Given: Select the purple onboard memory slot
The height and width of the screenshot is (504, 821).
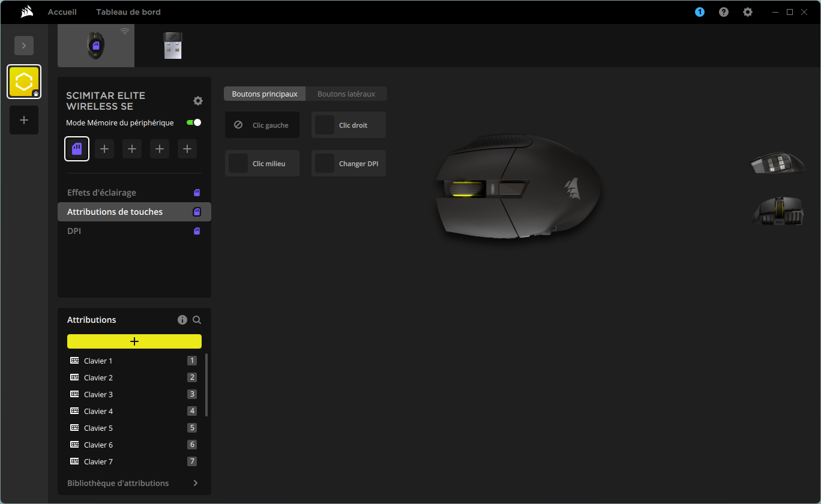Looking at the screenshot, I should click(77, 149).
